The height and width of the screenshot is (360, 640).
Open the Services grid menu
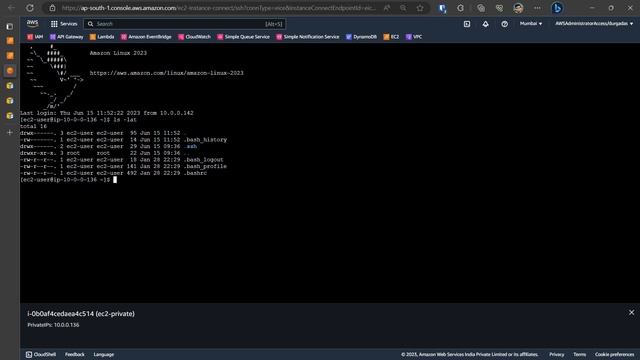tap(64, 24)
